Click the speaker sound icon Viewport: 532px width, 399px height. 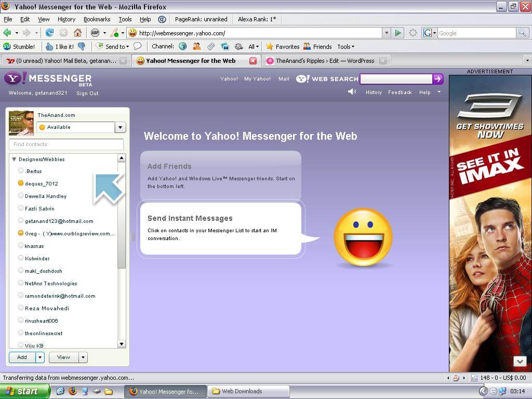352,91
